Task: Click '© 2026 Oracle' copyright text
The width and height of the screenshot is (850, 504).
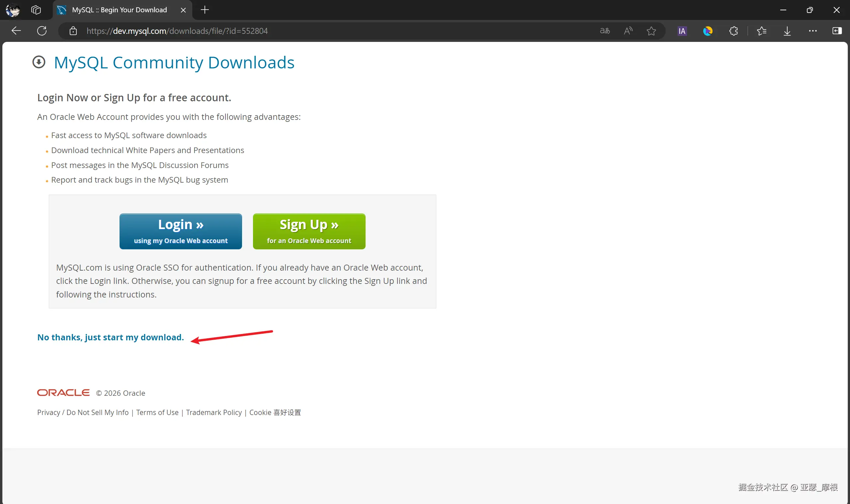Action: pos(121,393)
